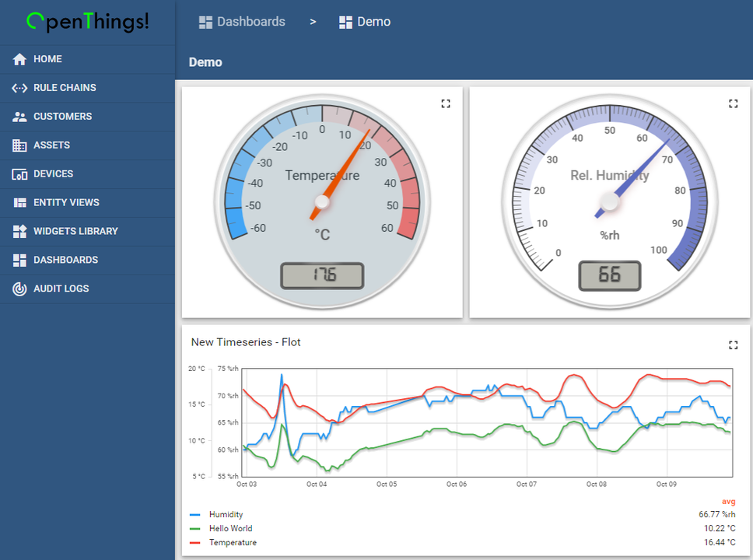Click the Customers people icon

click(19, 117)
